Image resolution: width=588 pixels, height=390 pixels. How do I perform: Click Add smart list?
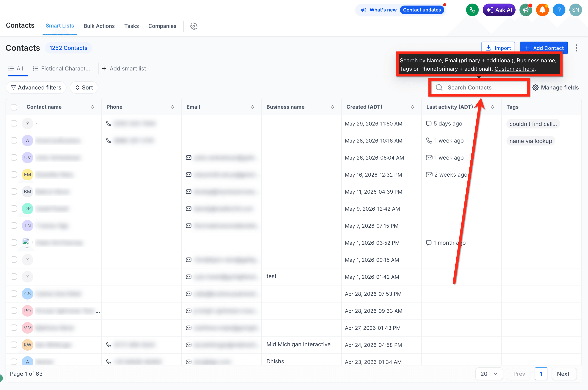(x=124, y=69)
